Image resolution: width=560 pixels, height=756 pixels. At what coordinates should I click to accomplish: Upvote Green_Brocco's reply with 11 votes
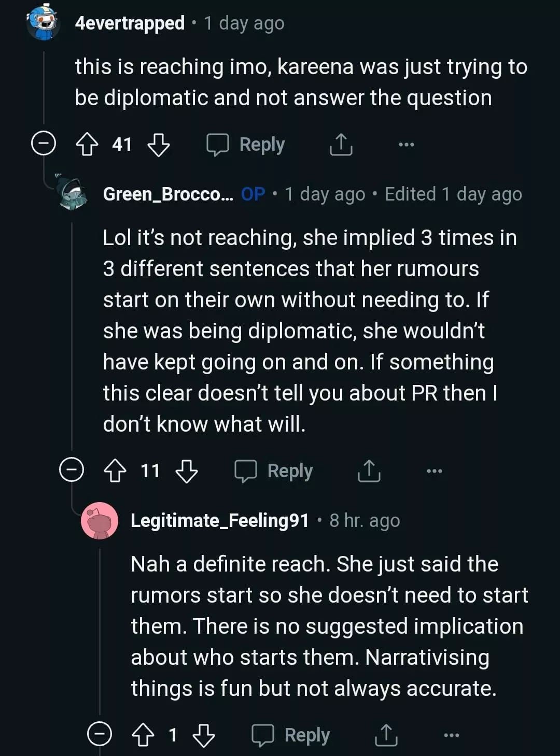coord(115,471)
